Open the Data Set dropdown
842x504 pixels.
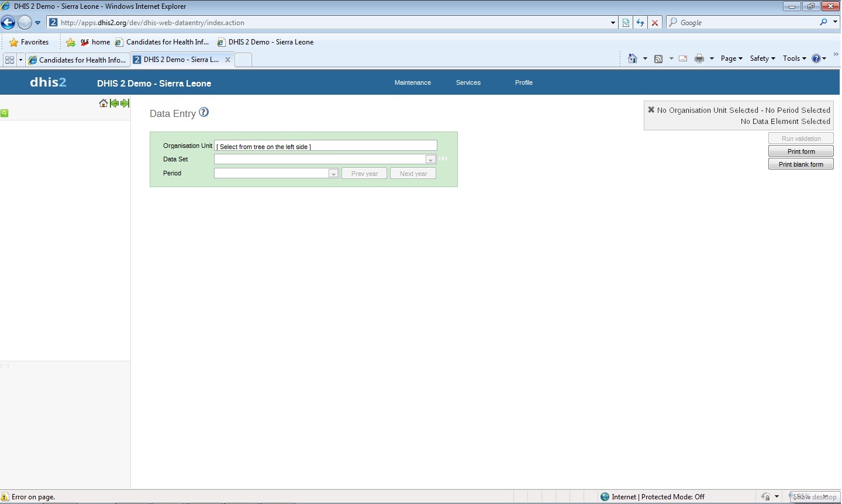coord(325,159)
